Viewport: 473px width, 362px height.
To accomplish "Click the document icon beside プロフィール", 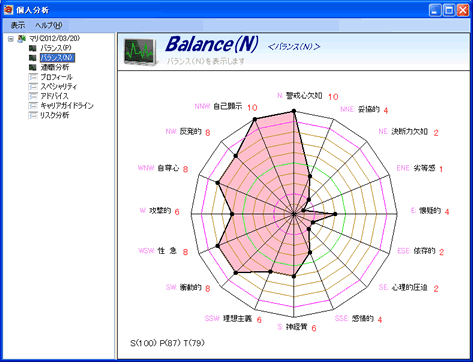I will 33,77.
